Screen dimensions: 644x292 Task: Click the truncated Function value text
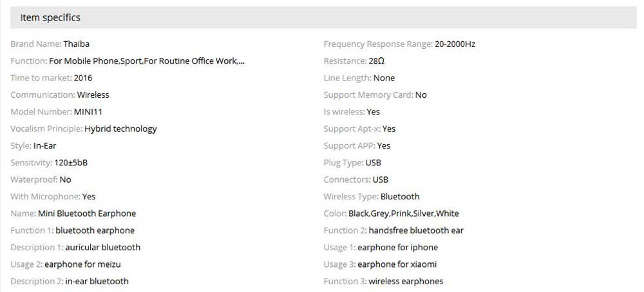(147, 61)
